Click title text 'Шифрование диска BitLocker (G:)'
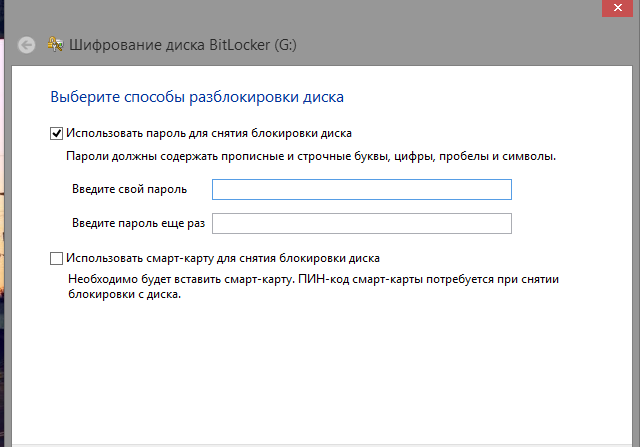Viewport: 640px width, 447px height. [182, 44]
